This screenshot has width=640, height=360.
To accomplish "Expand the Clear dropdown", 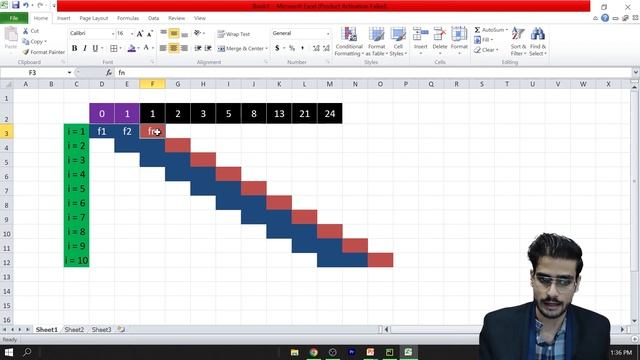I will pyautogui.click(x=497, y=50).
